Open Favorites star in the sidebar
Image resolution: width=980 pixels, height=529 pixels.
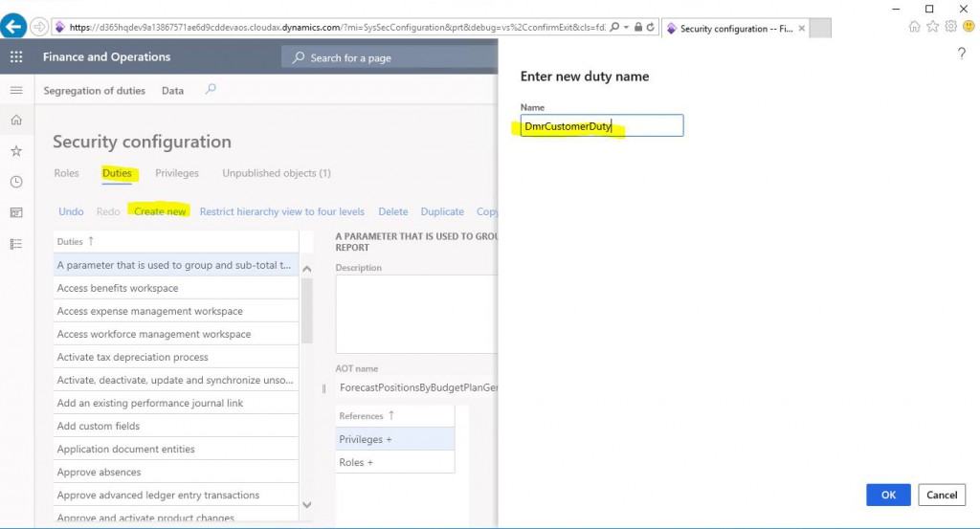[16, 151]
